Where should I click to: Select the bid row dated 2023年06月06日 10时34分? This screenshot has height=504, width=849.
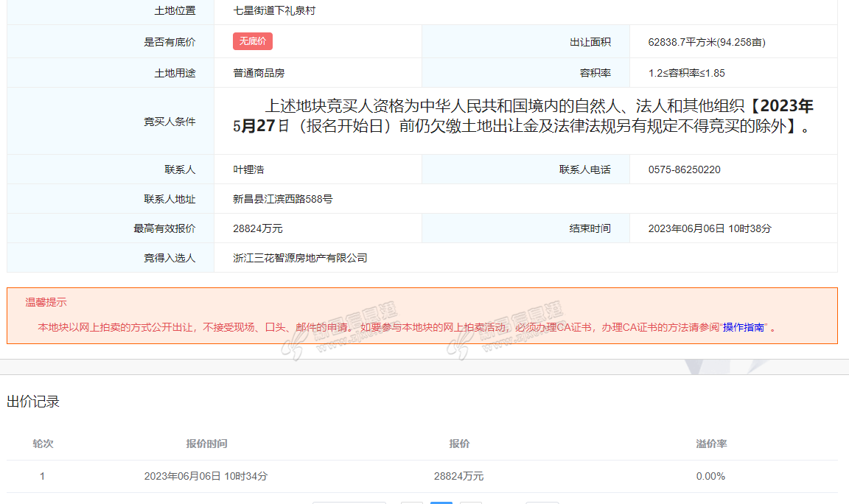pos(206,477)
